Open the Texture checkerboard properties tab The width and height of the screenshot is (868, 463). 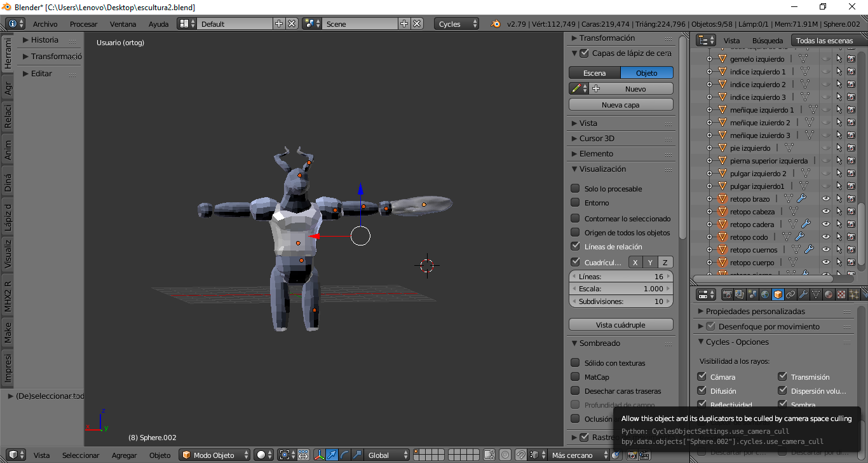(x=841, y=294)
